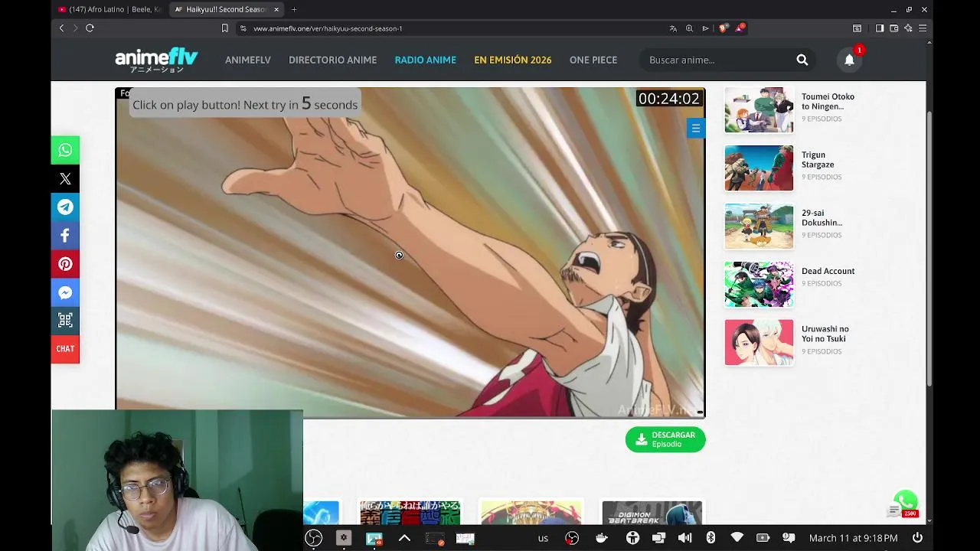Open the Bluetooth tray icon

point(710,538)
